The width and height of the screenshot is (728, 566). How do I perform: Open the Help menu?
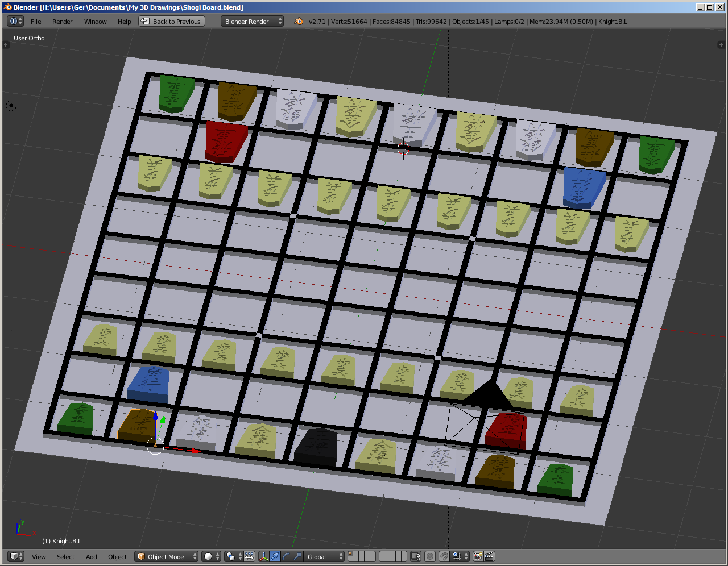click(x=124, y=22)
